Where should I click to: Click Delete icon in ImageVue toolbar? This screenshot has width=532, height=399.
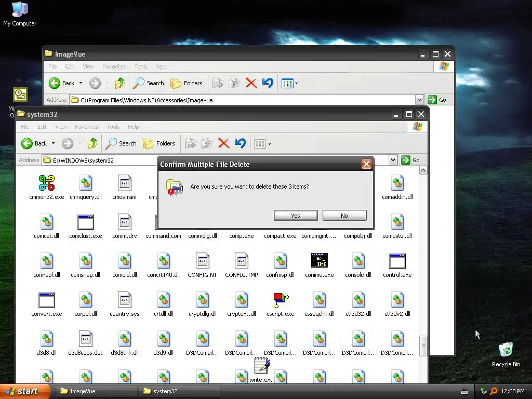[251, 83]
